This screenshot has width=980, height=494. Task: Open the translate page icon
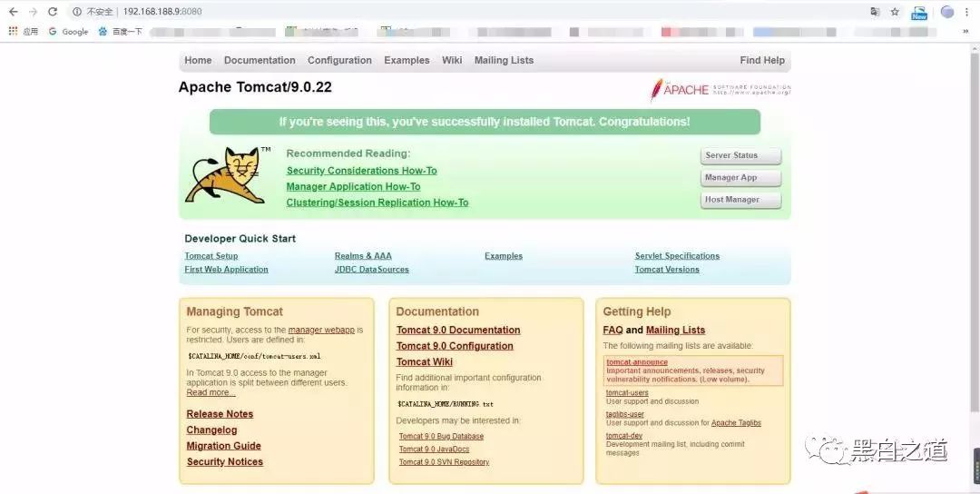875,12
